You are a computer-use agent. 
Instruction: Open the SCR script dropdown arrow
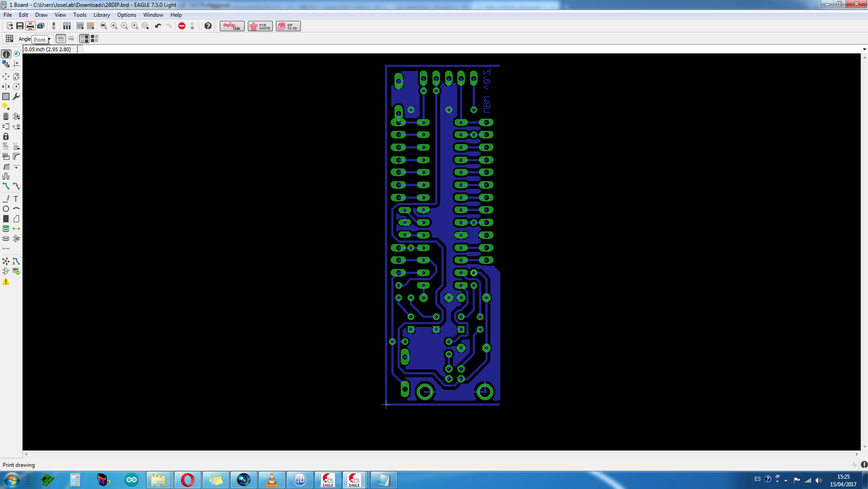(82, 28)
